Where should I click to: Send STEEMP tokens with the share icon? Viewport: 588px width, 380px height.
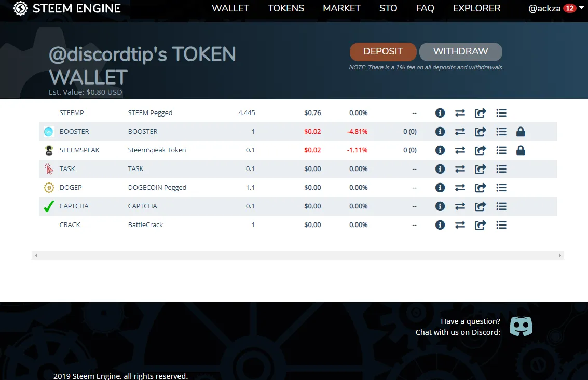(x=481, y=113)
